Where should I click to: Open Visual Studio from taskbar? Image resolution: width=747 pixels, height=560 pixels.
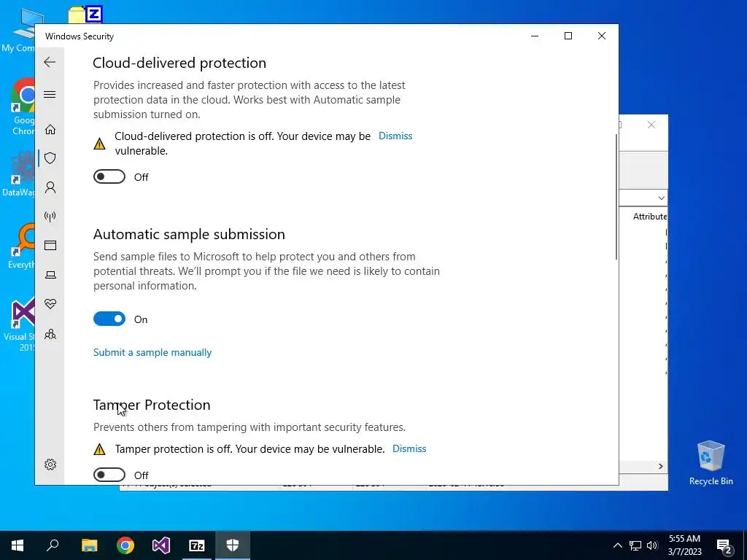point(161,545)
